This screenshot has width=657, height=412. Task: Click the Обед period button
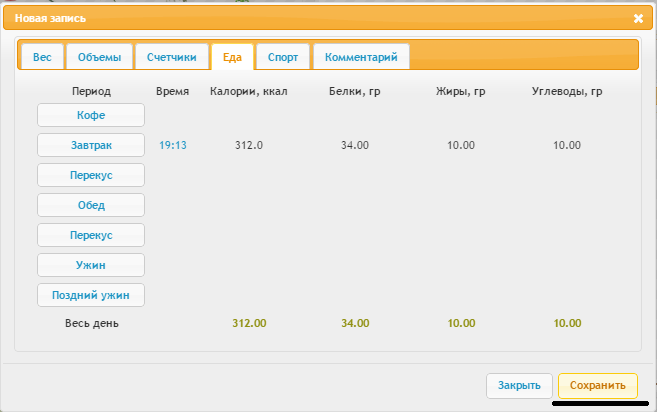(x=91, y=205)
